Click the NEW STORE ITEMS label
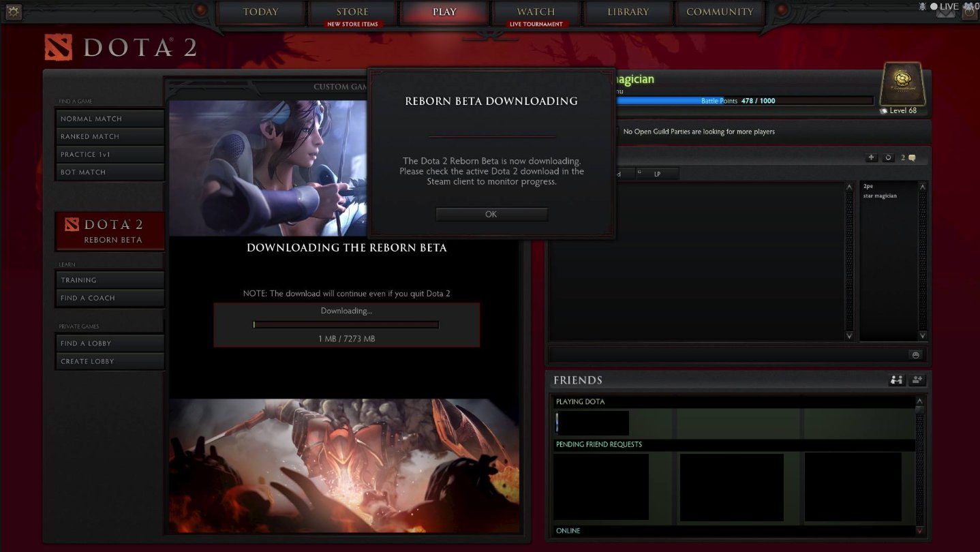The width and height of the screenshot is (980, 552). pos(352,24)
